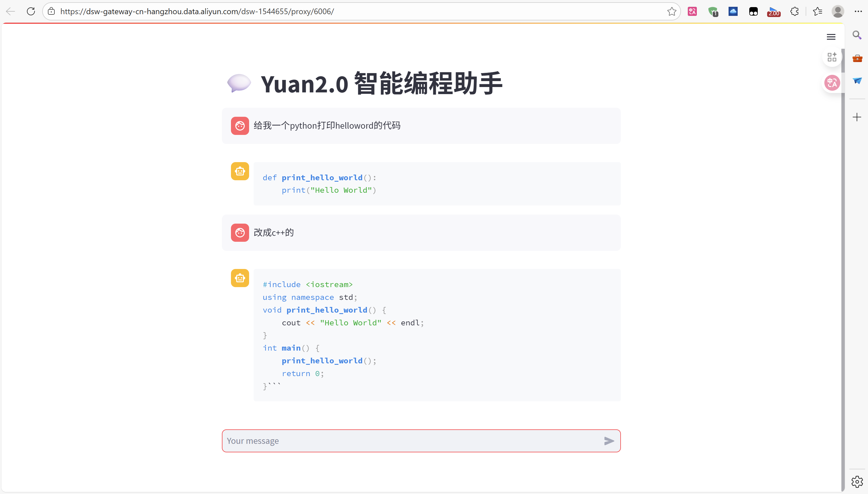Image resolution: width=868 pixels, height=494 pixels.
Task: Click the send message arrow icon
Action: pos(609,441)
